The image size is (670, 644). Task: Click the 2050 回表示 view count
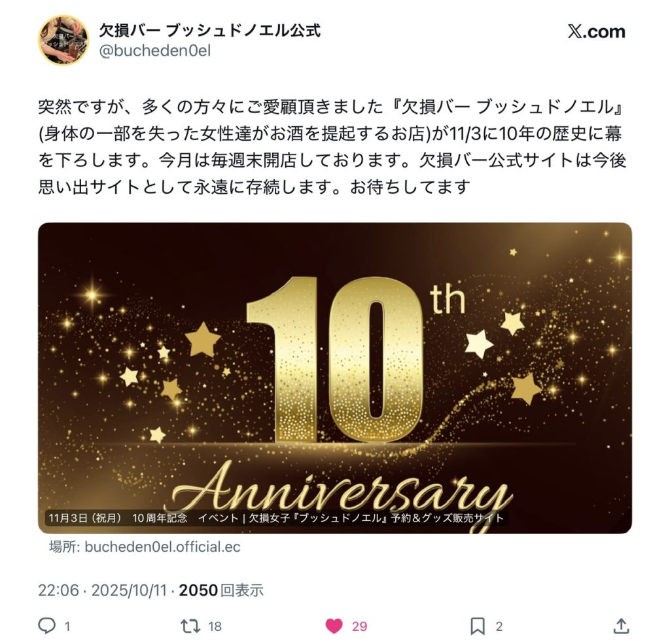click(221, 590)
